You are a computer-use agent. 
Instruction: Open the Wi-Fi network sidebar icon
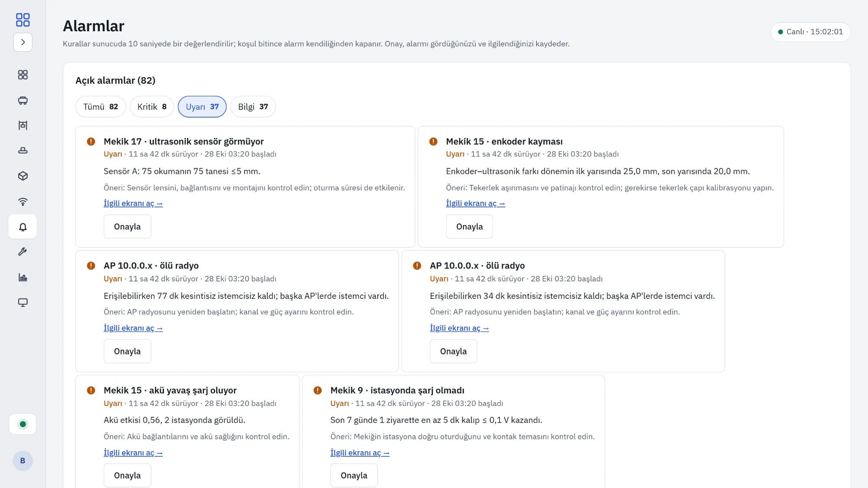click(23, 201)
